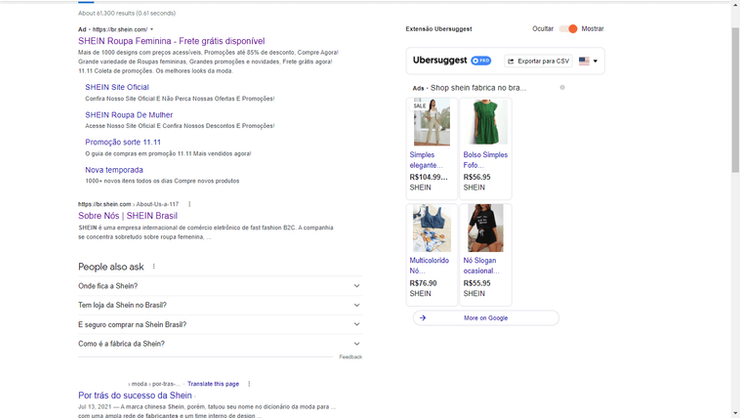Click the Ubersuggest logo text
Viewport: 740px width, 418px height.
[440, 60]
